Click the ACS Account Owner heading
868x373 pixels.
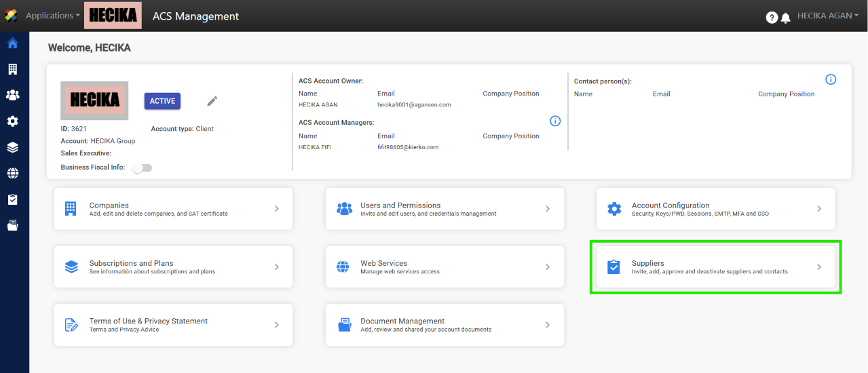(331, 81)
